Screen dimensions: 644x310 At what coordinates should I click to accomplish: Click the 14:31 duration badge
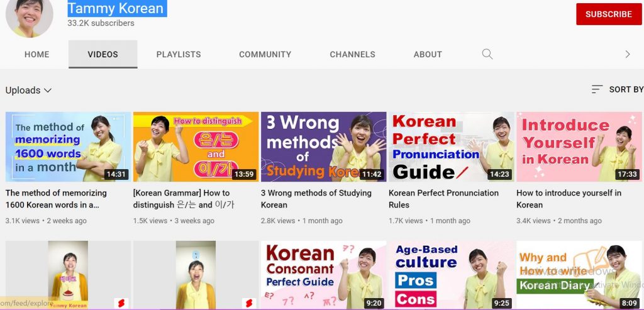click(x=116, y=174)
